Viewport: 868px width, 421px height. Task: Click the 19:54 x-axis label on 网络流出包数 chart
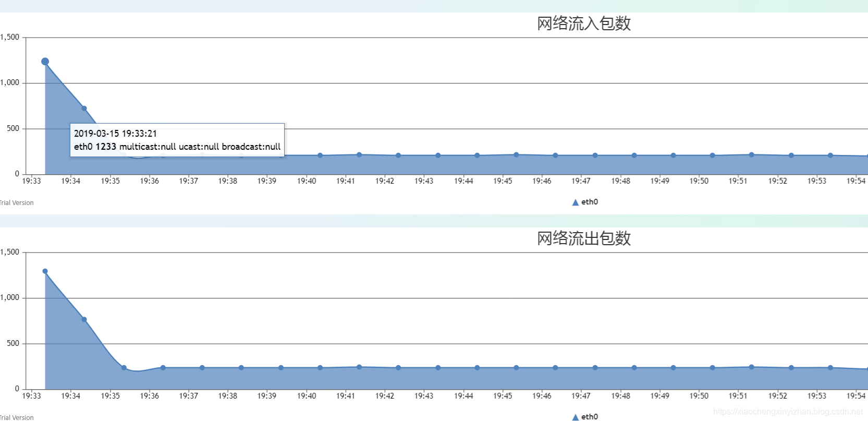[856, 396]
